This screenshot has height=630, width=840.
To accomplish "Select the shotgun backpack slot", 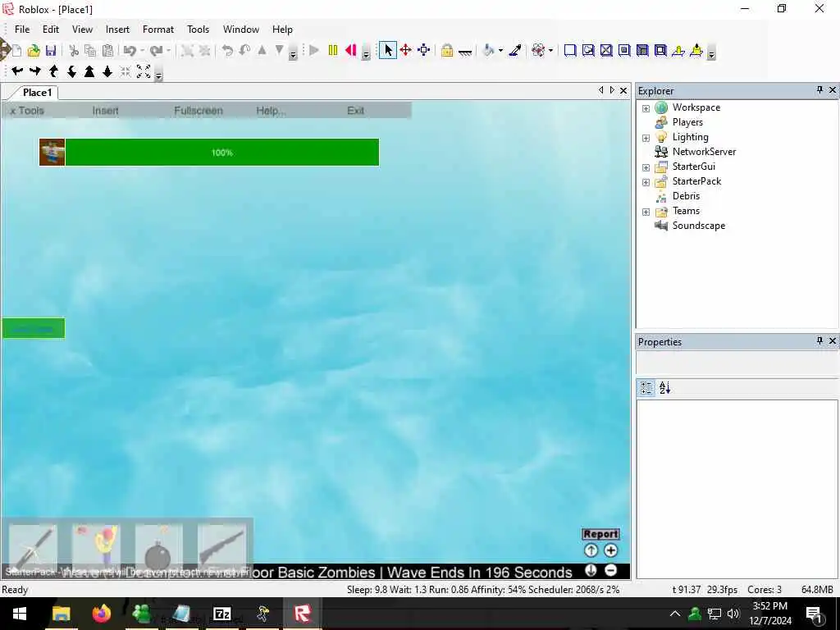I will pos(221,547).
